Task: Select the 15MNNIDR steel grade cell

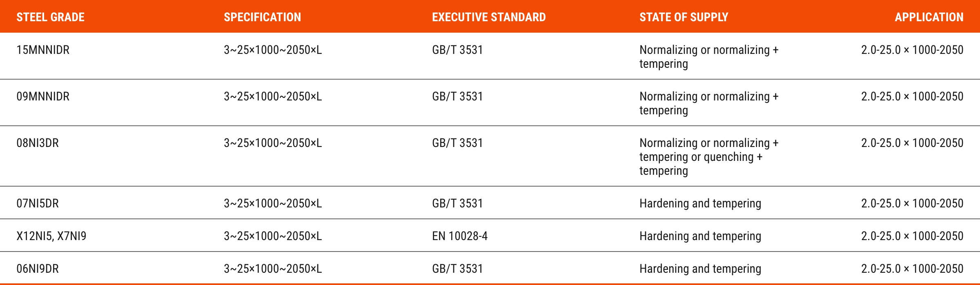Action: 43,50
